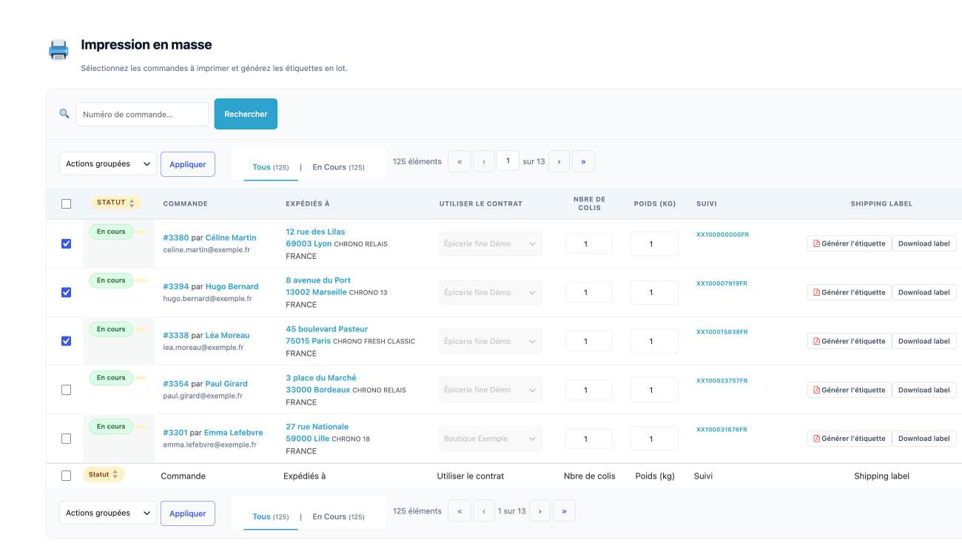Open the bottom Actions groupées dropdown

point(108,513)
